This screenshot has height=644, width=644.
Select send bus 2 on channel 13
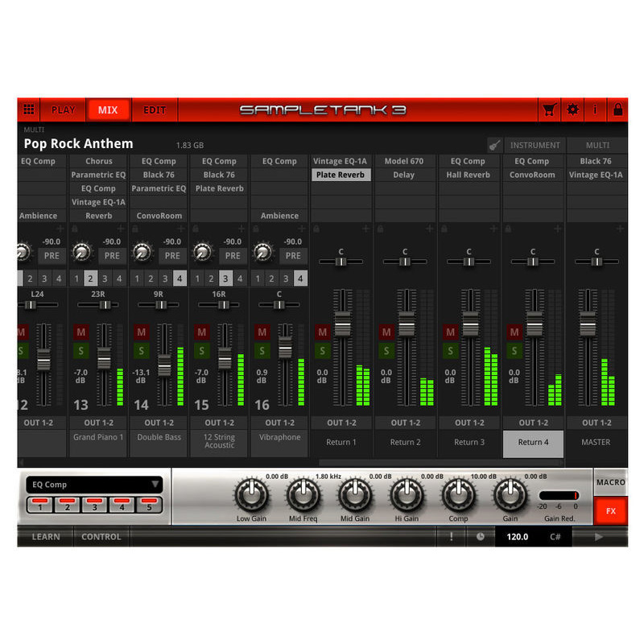click(90, 279)
